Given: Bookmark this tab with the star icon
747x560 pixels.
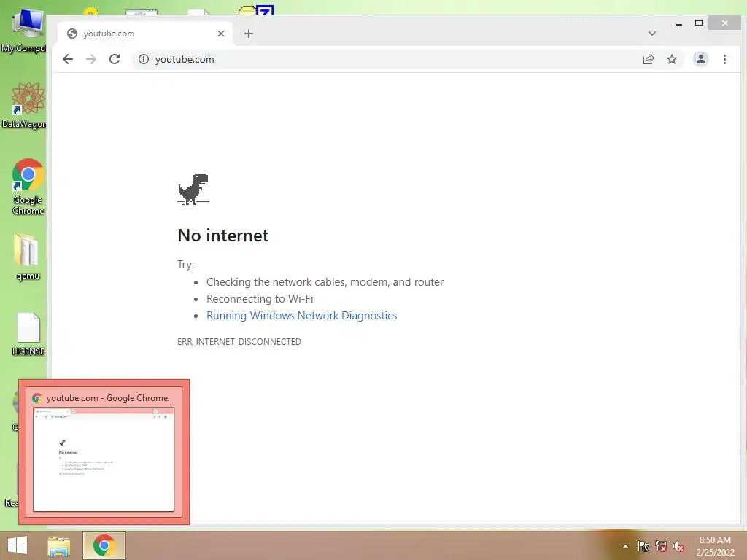Looking at the screenshot, I should coord(672,59).
